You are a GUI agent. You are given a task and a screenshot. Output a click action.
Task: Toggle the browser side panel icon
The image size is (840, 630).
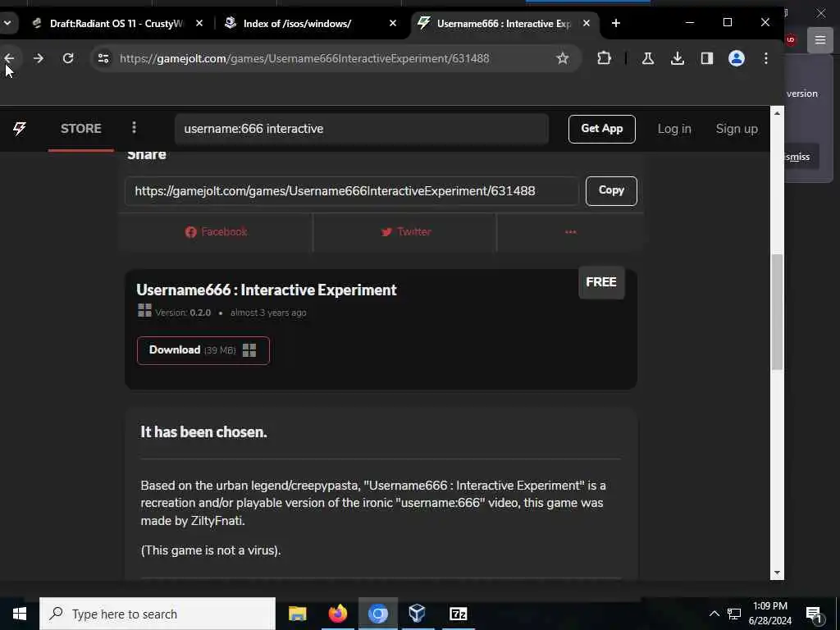pos(706,58)
